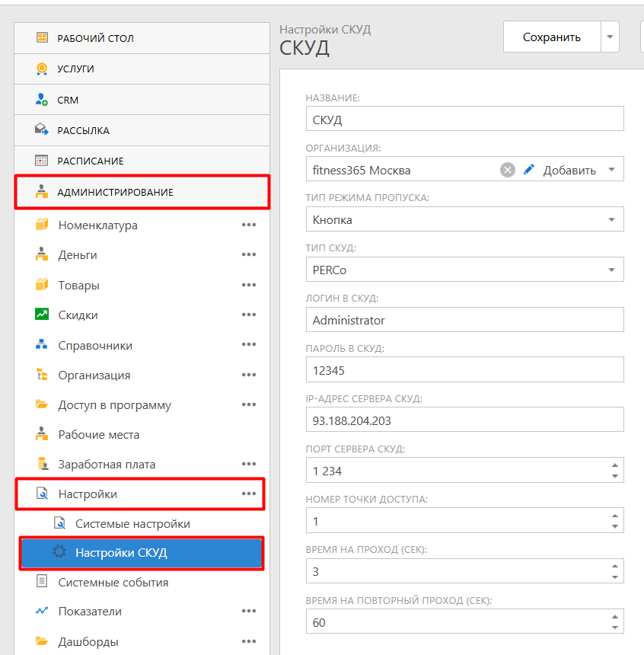Select the Настройки СКУД item
This screenshot has width=644, height=655.
142,553
